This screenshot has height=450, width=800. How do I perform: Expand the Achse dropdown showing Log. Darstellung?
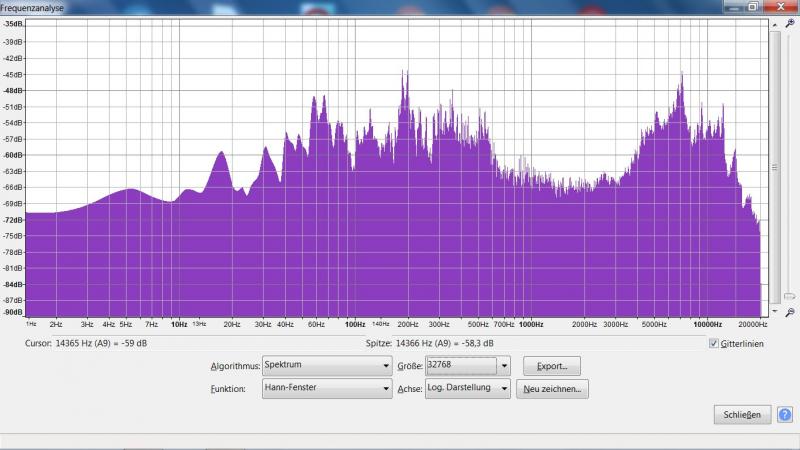(x=467, y=389)
